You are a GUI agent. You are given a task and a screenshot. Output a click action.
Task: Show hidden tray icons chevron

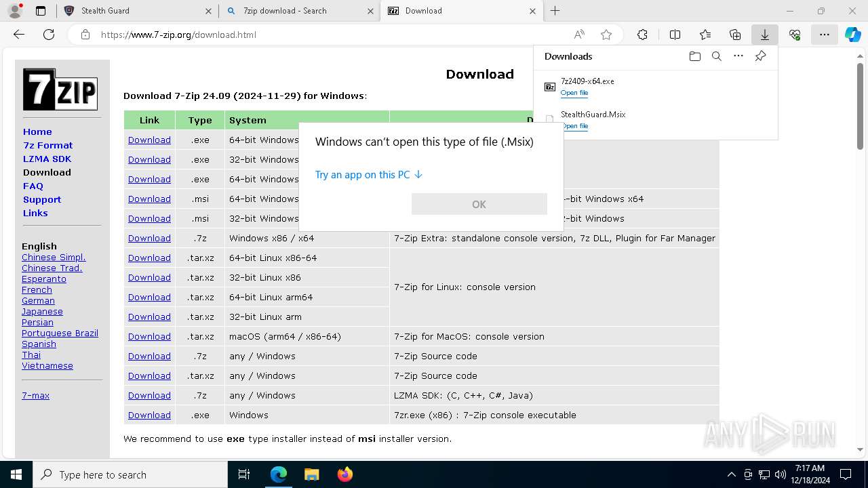[731, 474]
